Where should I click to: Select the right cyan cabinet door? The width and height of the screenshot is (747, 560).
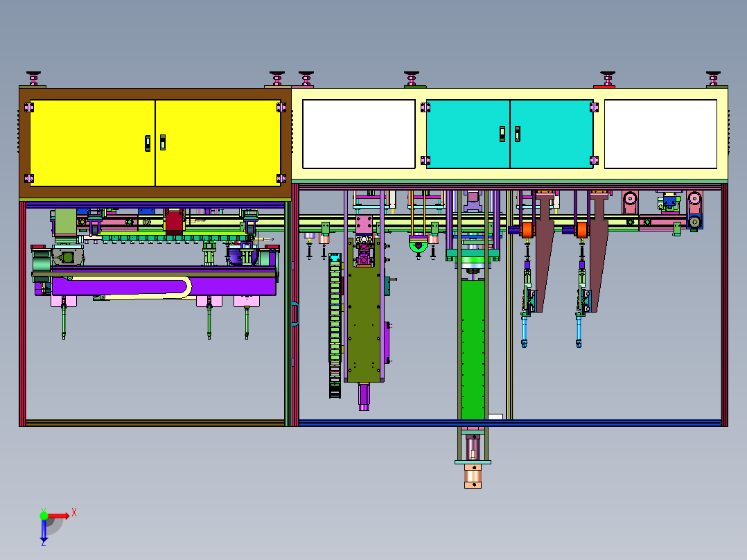coord(552,134)
